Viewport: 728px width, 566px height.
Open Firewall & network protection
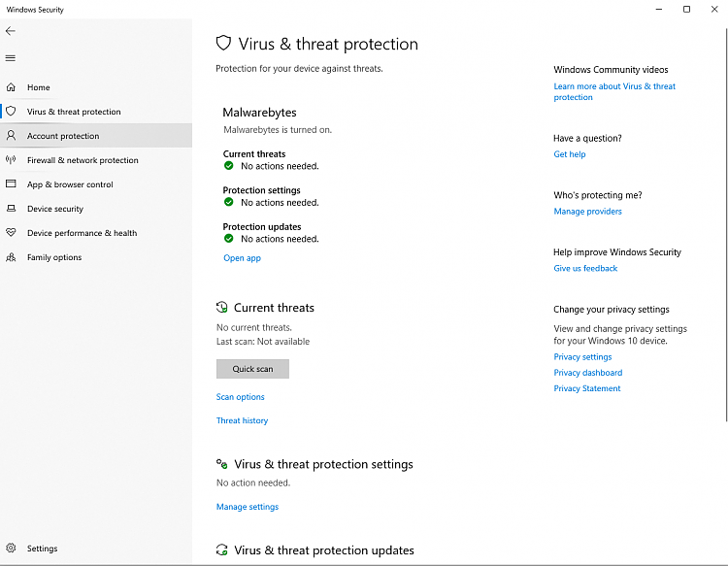pyautogui.click(x=96, y=160)
